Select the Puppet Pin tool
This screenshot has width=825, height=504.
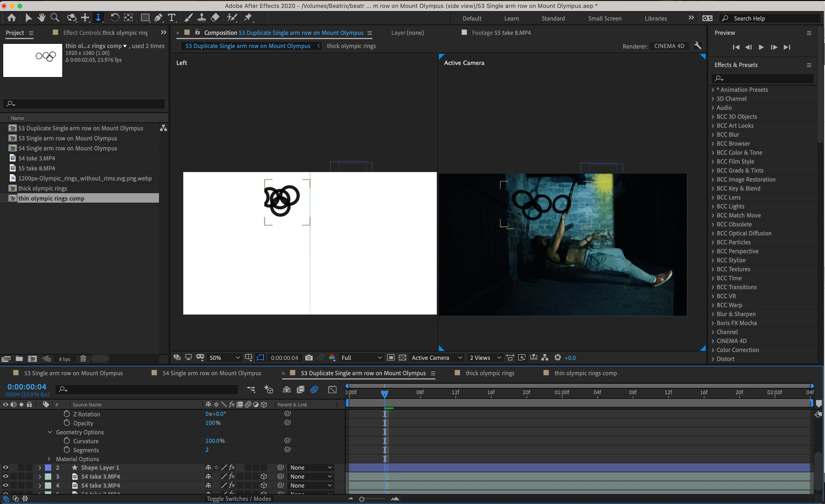[x=248, y=18]
